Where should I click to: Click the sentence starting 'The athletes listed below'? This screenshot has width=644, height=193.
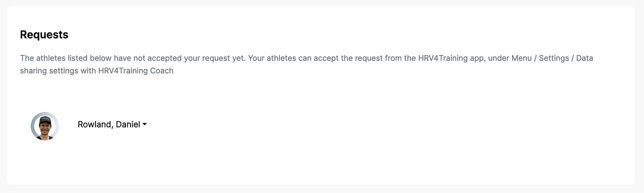pyautogui.click(x=133, y=58)
